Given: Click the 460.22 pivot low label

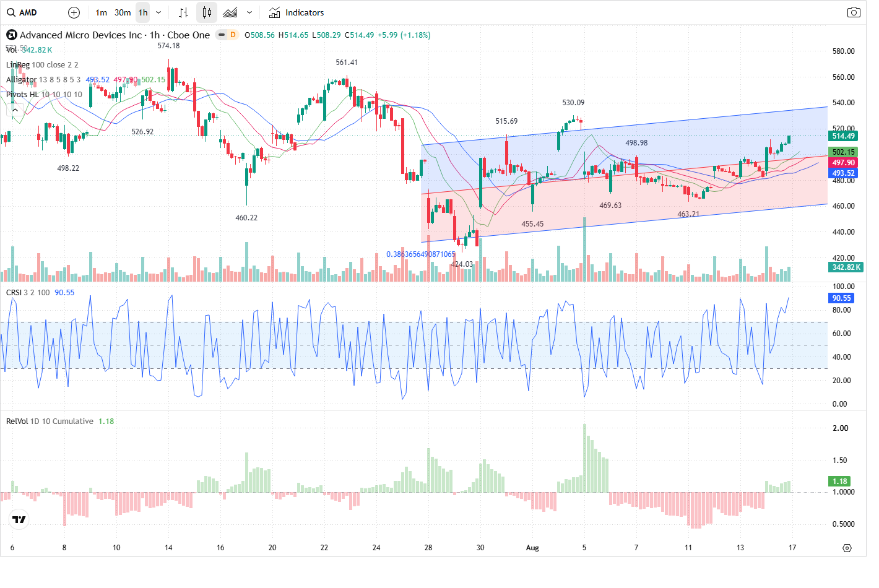Looking at the screenshot, I should (x=246, y=218).
